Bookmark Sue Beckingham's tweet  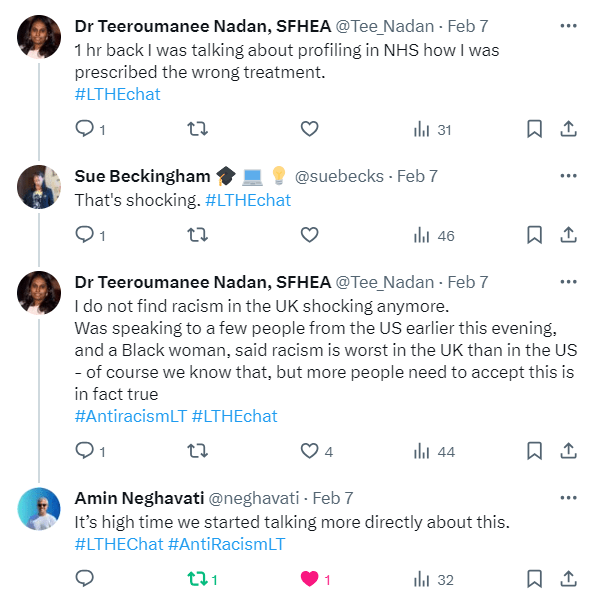(535, 235)
